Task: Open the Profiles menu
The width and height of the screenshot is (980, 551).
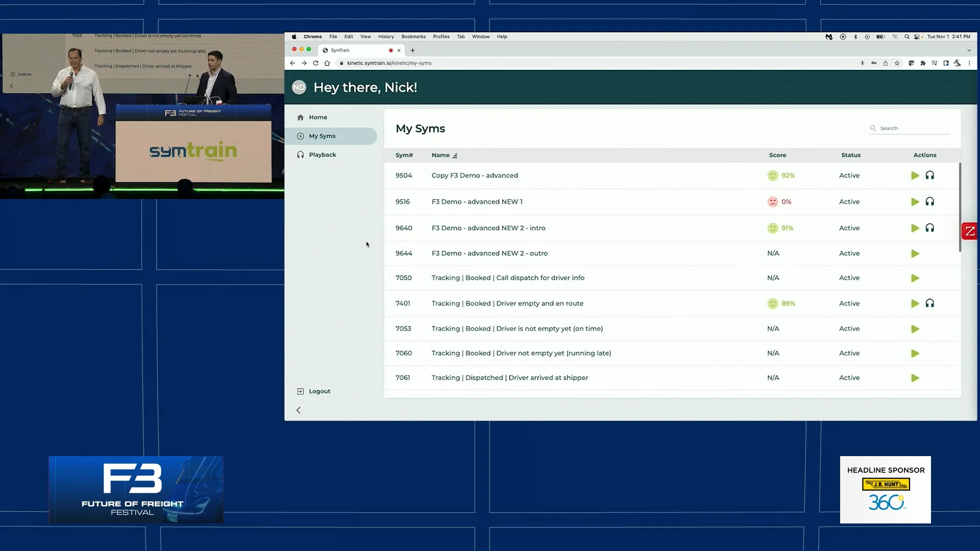Action: point(441,37)
